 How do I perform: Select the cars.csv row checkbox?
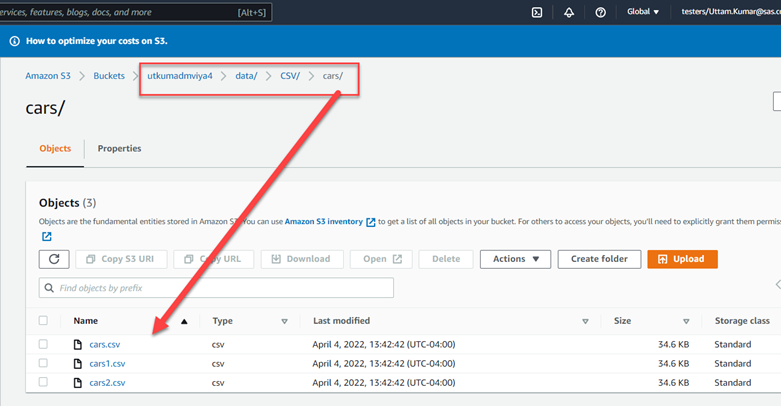pos(43,344)
